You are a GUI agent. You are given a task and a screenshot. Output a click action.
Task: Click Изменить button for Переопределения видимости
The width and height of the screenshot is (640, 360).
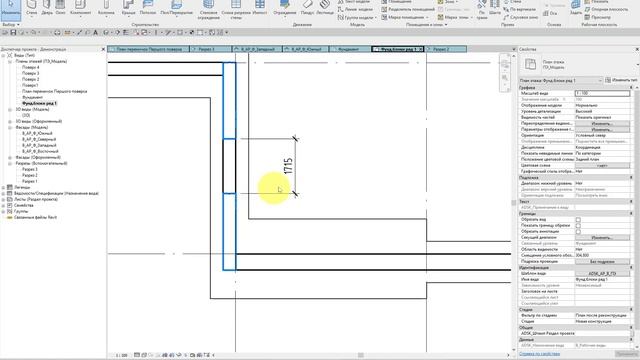[x=602, y=123]
